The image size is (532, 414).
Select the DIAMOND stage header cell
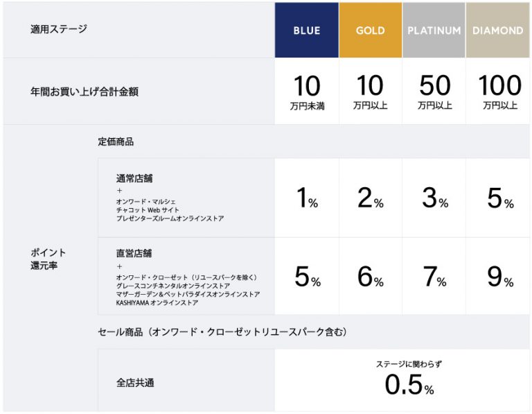tap(497, 31)
